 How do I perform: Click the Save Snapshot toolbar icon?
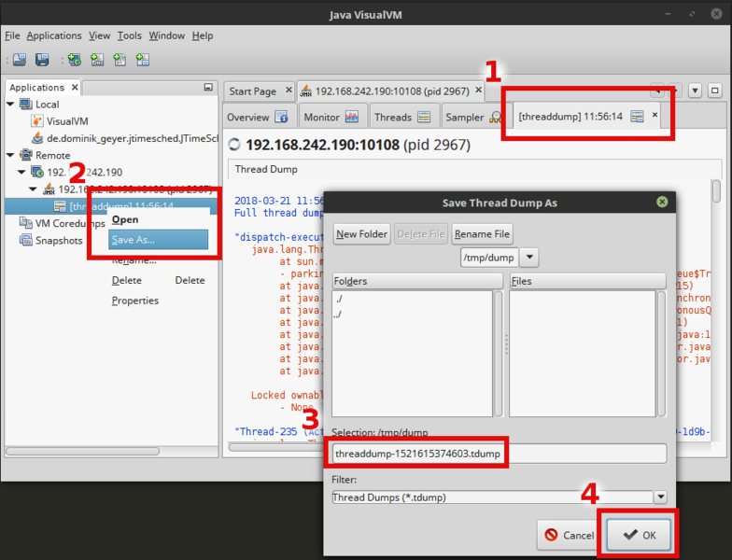pyautogui.click(x=42, y=60)
